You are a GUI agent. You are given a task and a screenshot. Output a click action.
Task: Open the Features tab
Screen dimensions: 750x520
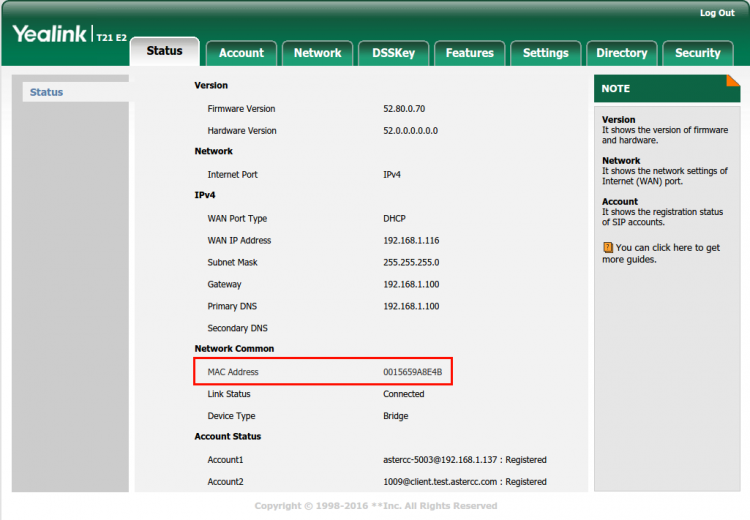(469, 53)
